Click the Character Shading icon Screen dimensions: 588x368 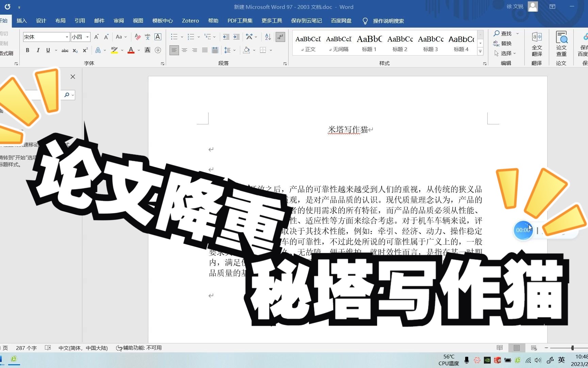tap(148, 50)
